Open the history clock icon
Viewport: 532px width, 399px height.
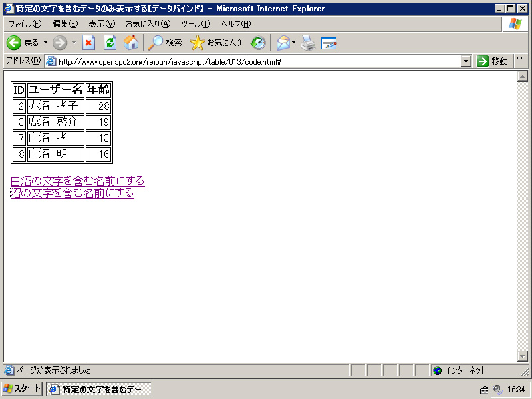(x=258, y=43)
